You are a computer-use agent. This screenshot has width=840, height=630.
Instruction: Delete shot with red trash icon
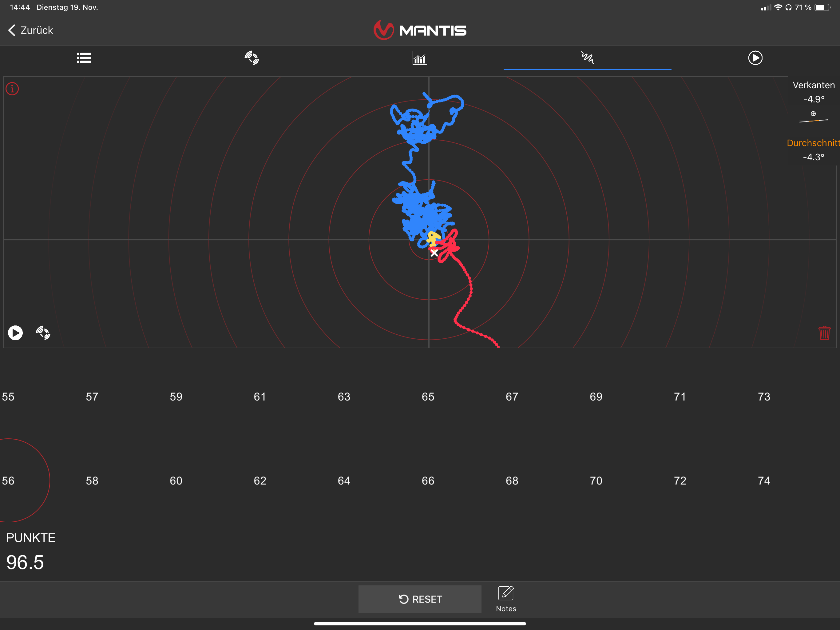tap(824, 333)
